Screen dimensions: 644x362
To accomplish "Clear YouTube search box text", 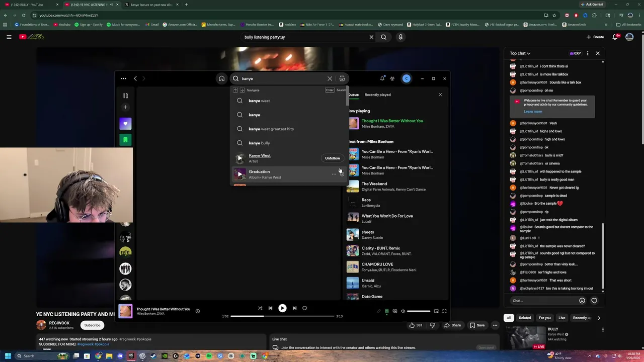I will (371, 37).
